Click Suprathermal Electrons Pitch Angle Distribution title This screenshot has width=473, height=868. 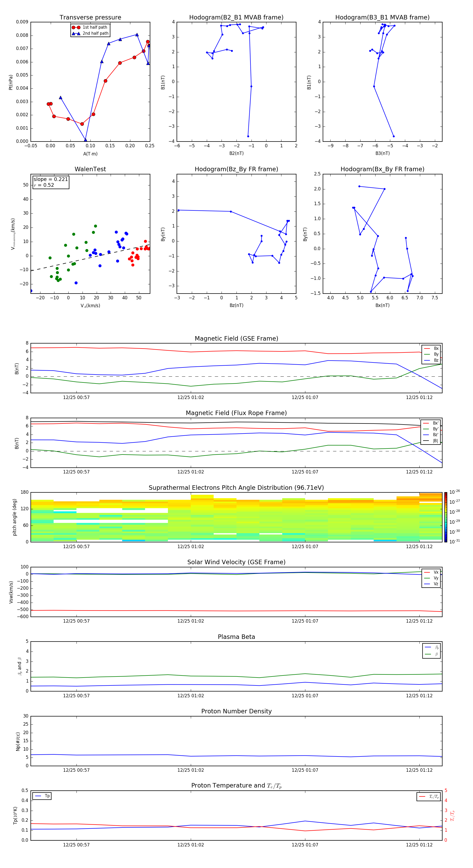click(x=236, y=488)
